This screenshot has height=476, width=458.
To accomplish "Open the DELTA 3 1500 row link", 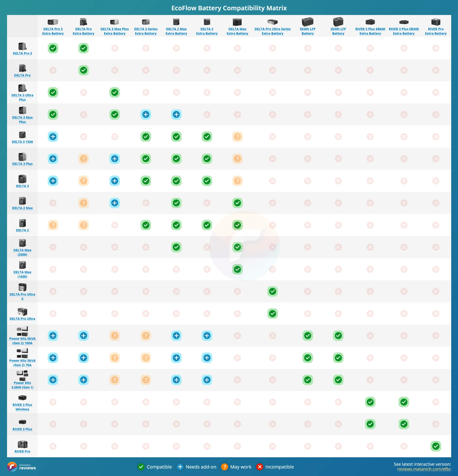I will tap(22, 142).
